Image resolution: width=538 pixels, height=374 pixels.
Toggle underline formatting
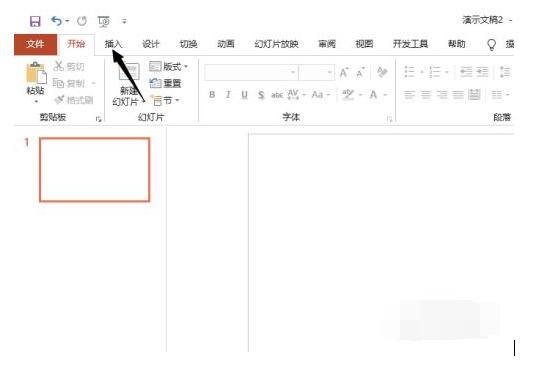point(244,95)
